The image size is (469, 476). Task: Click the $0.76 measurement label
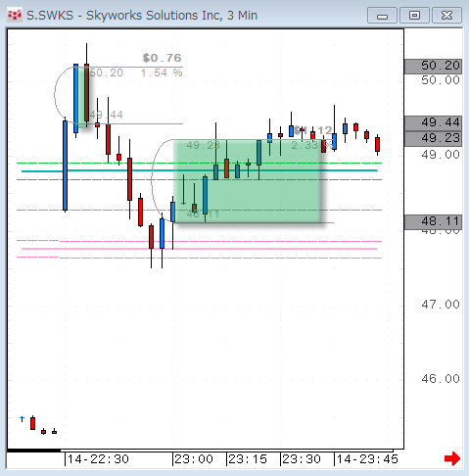click(x=162, y=58)
